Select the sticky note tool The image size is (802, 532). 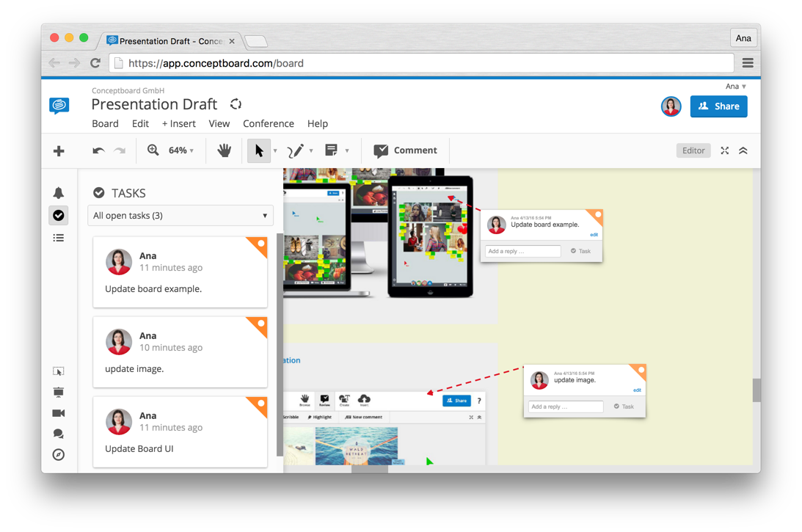[331, 150]
